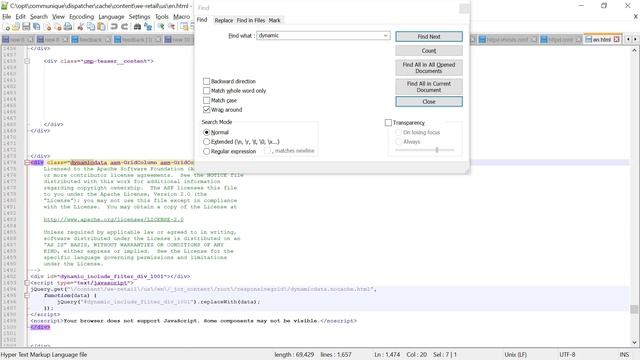Switch to the Replace tab in dialog

(x=224, y=20)
